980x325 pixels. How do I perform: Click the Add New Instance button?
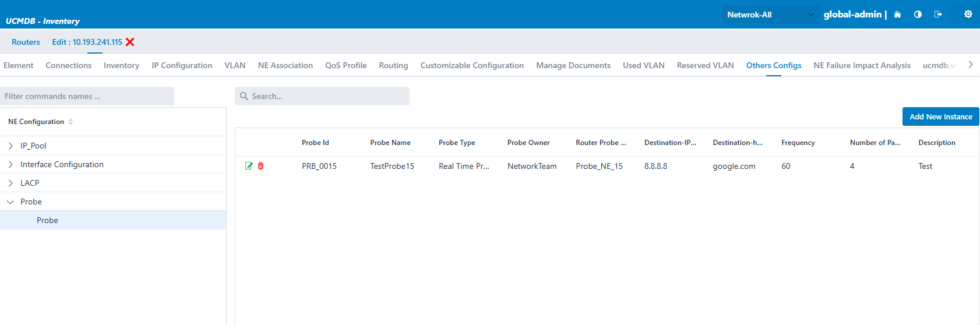[940, 116]
